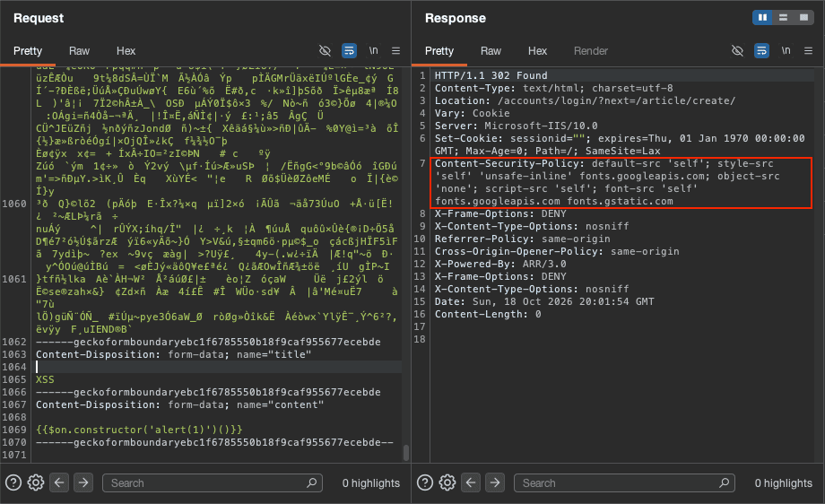Image resolution: width=825 pixels, height=504 pixels.
Task: Go to previous match in Response search
Action: [471, 482]
